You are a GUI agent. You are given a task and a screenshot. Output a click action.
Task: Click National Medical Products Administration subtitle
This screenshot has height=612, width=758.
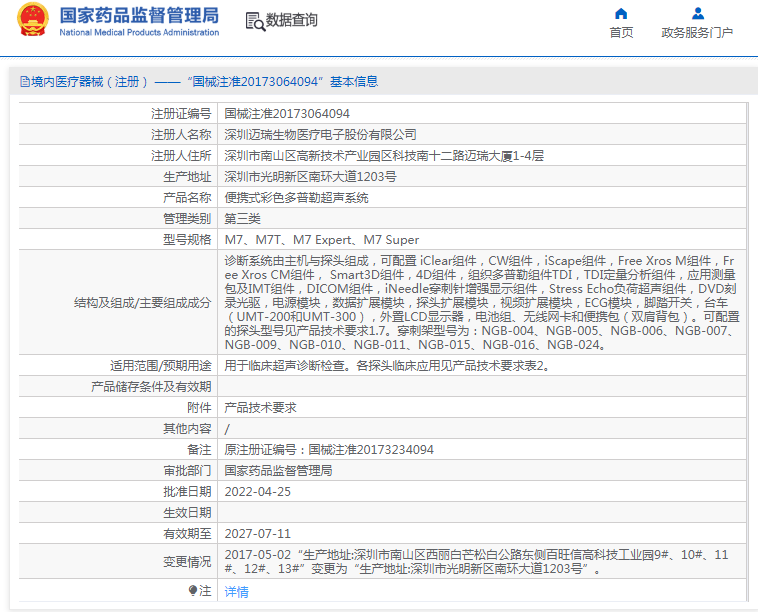pyautogui.click(x=139, y=32)
